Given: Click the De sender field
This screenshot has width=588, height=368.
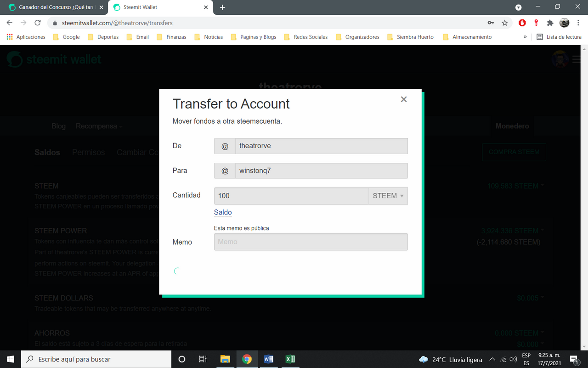Looking at the screenshot, I should (322, 146).
